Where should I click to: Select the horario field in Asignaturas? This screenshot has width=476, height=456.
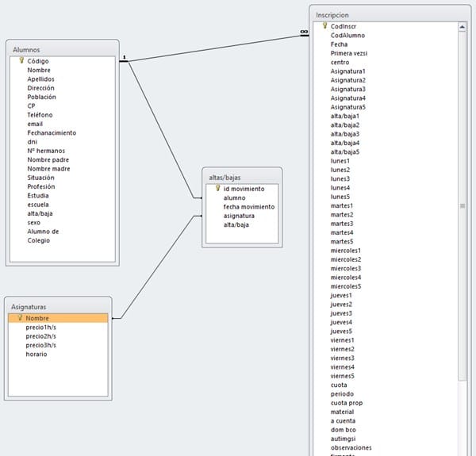(x=36, y=354)
